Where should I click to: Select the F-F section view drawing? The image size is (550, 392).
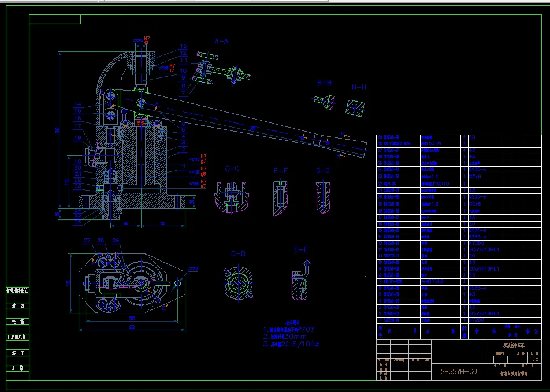point(281,198)
